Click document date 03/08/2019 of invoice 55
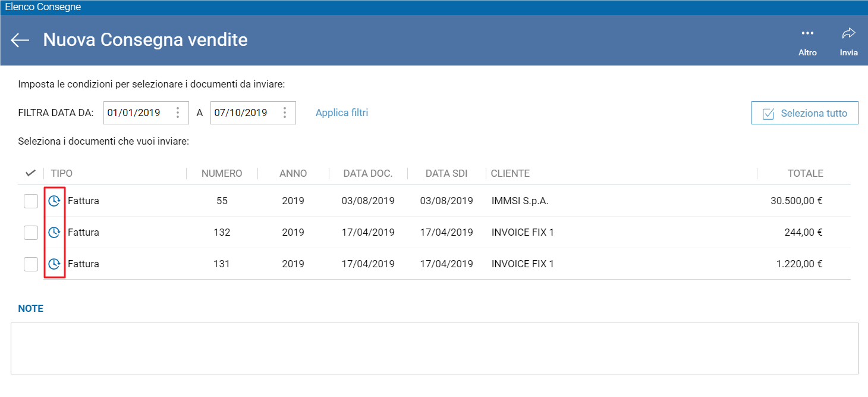Image resolution: width=868 pixels, height=397 pixels. tap(368, 201)
